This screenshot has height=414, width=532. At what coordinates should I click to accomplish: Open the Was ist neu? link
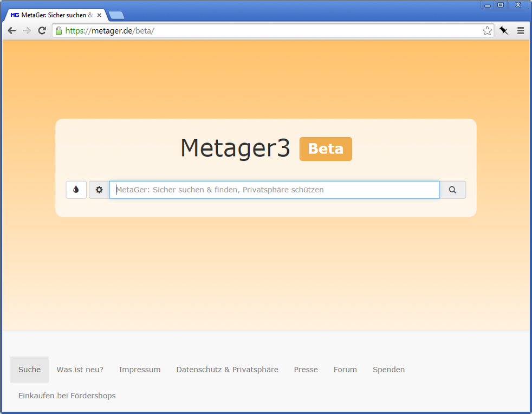point(80,370)
